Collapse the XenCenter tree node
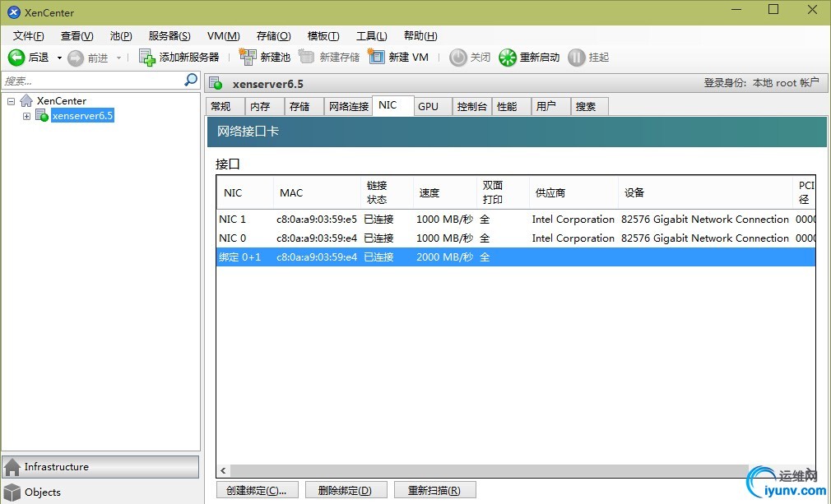Screen dimensions: 831x504 coord(12,100)
